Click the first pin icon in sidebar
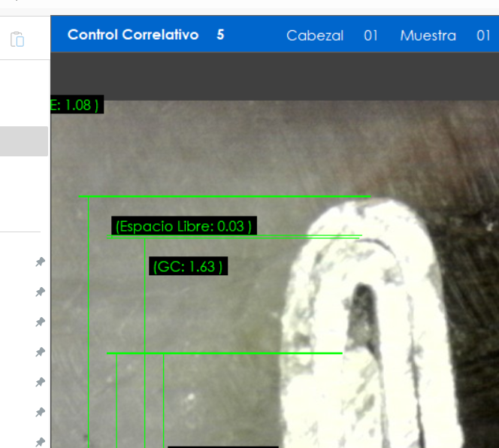This screenshot has width=499, height=448. point(40,262)
